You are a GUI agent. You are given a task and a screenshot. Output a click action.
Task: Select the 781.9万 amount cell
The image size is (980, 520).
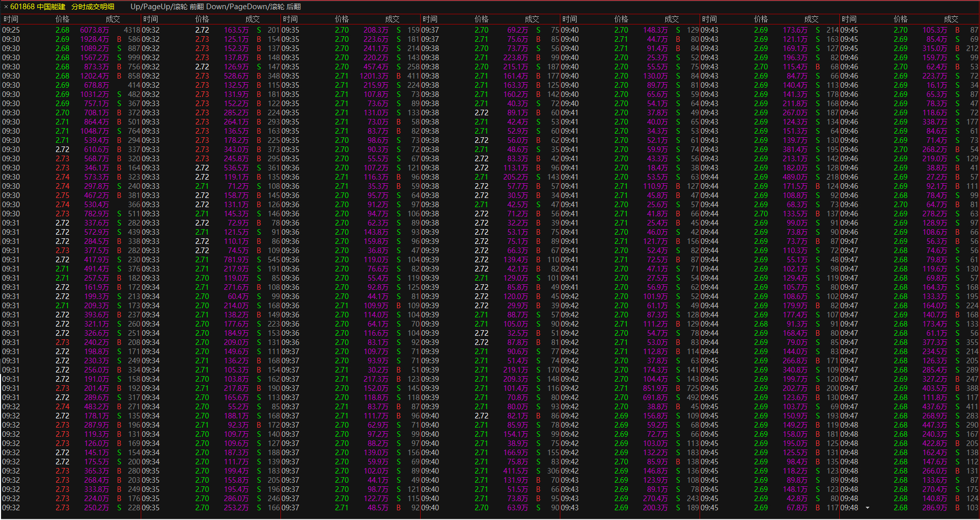[x=236, y=260]
